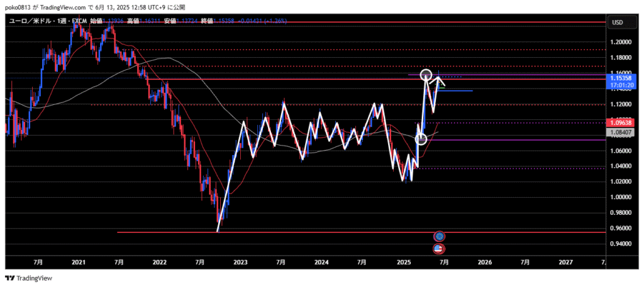
Task: Click the blue globe event icon
Action: [x=440, y=236]
